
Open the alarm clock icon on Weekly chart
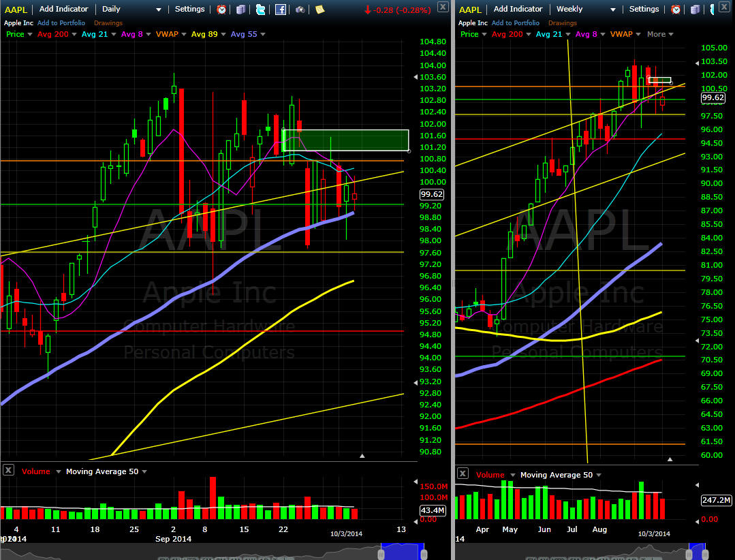(x=676, y=10)
